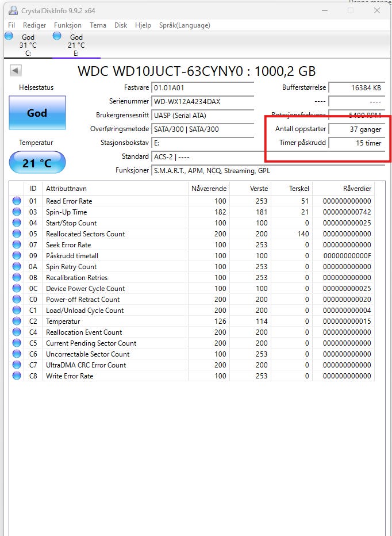Click the Stasjonsbokstav field E:
392x536 pixels.
[202, 143]
